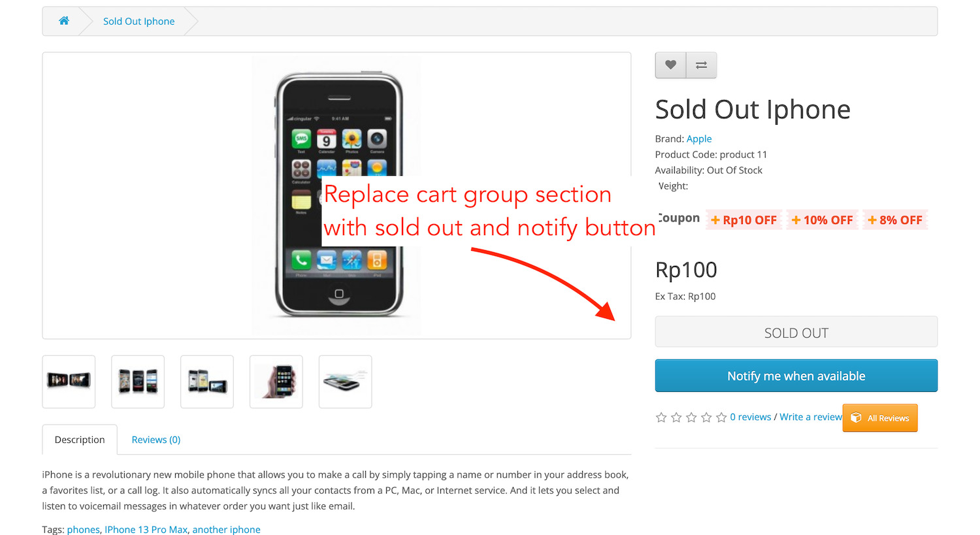Open the Apple brand page
Screen dimensions: 980x535
click(x=699, y=138)
